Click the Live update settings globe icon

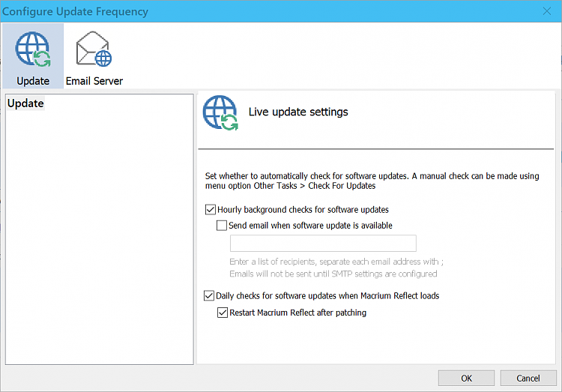220,112
